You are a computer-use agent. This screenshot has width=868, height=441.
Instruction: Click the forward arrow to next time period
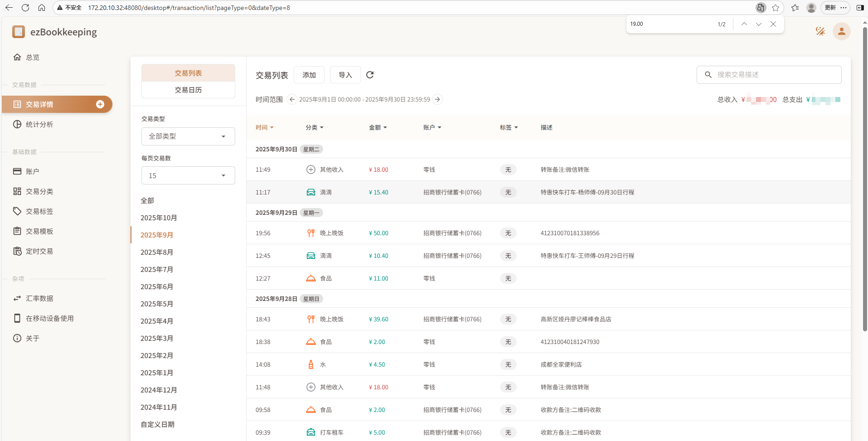437,99
